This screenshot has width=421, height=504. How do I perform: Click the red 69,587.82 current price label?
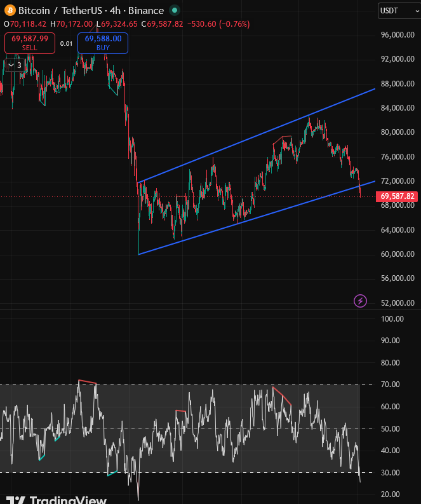pyautogui.click(x=397, y=196)
